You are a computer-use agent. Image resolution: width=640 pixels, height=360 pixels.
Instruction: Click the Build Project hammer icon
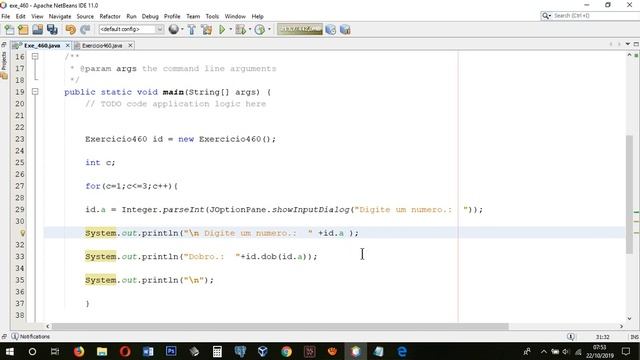pos(191,29)
